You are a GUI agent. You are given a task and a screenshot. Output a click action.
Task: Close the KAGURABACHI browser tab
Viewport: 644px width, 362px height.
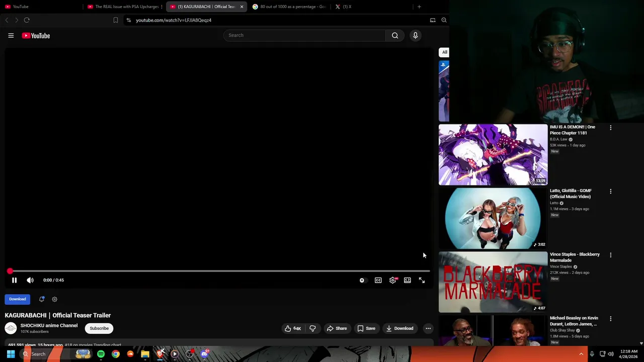(242, 7)
